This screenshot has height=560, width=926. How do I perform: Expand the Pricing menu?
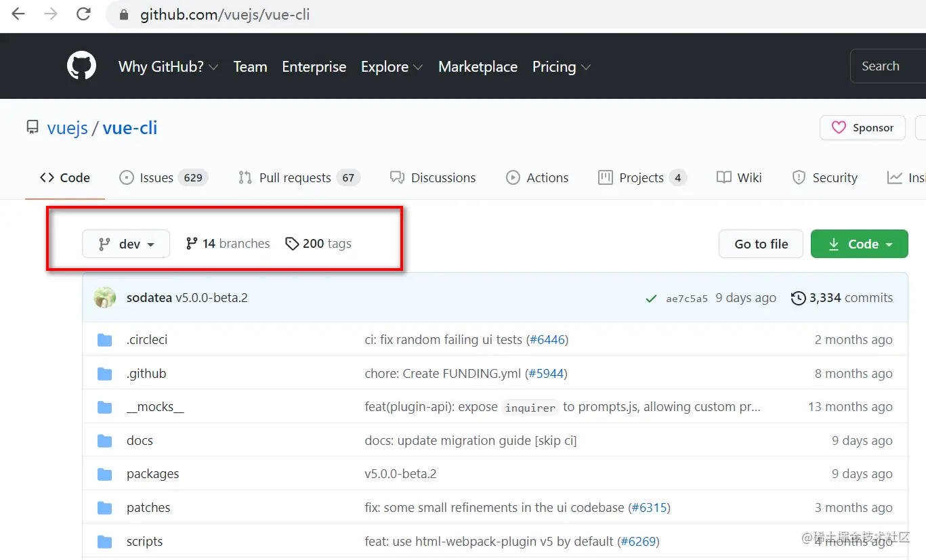coord(562,66)
